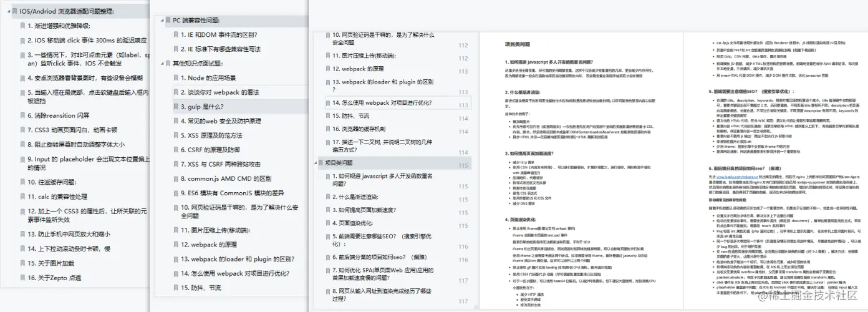
Task: Click bookmark icon of 13. 防止手机中网页放大和缩小
Action: 22,234
